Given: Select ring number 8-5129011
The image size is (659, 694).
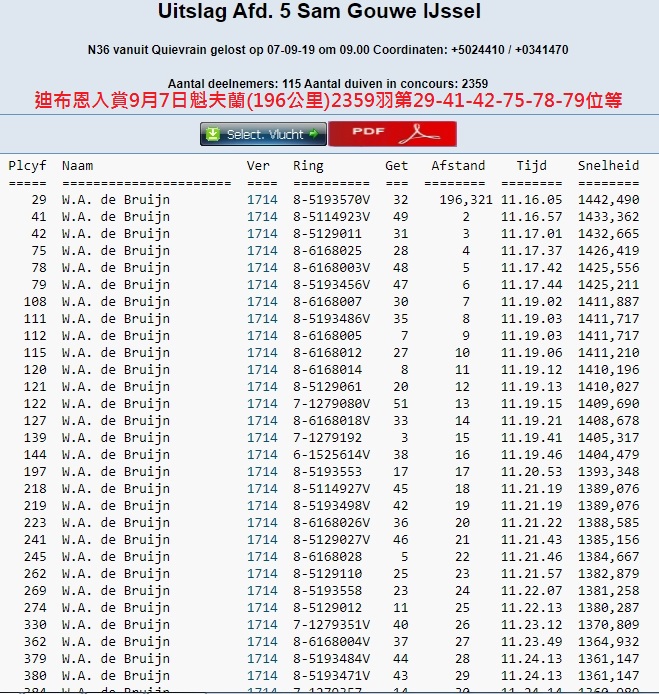Looking at the screenshot, I should click(x=327, y=234).
